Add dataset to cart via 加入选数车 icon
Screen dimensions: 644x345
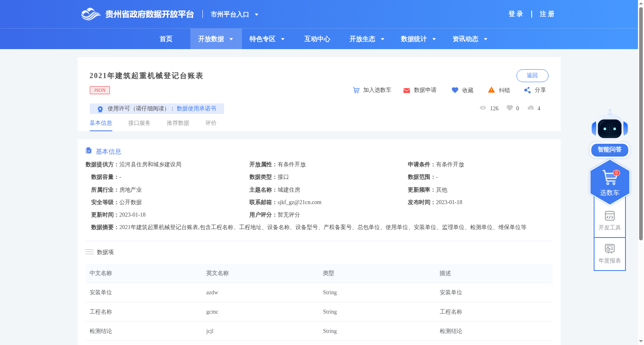click(x=356, y=90)
